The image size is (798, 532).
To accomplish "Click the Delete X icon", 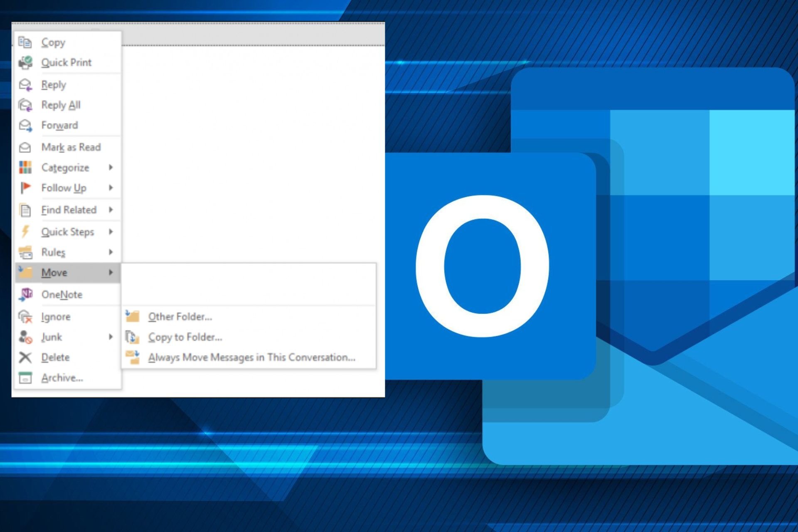I will 25,357.
